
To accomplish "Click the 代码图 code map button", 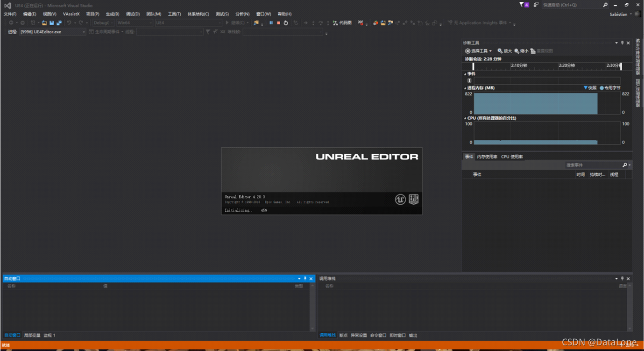I will 342,23.
